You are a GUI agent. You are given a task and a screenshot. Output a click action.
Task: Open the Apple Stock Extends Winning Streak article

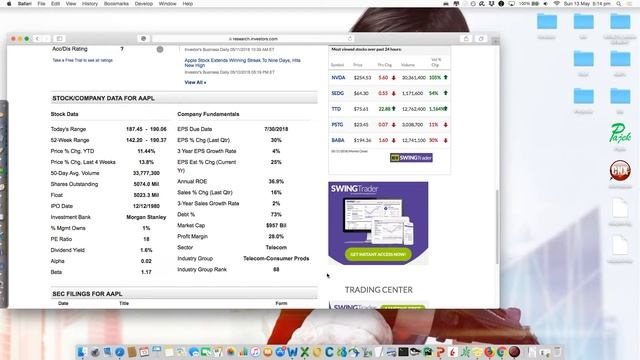(x=242, y=62)
